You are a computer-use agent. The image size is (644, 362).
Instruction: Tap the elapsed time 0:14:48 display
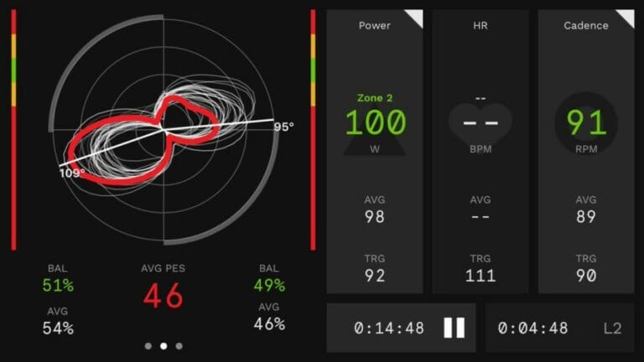[x=389, y=328]
